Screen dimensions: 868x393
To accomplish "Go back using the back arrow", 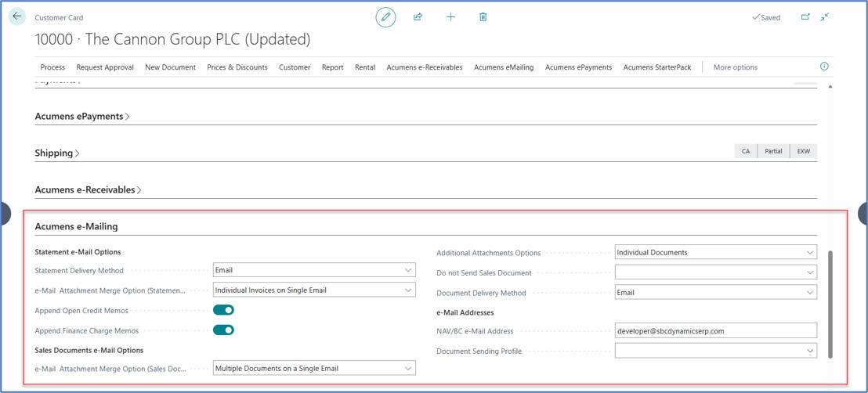I will pos(17,16).
